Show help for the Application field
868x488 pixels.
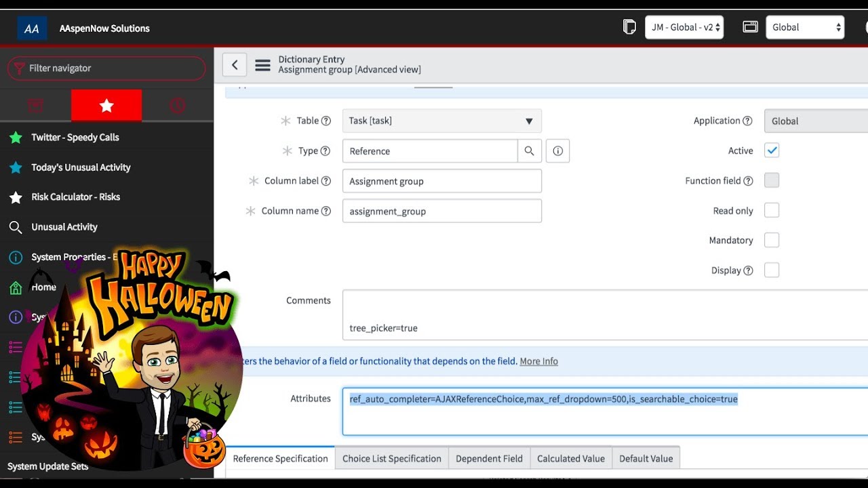pos(747,121)
